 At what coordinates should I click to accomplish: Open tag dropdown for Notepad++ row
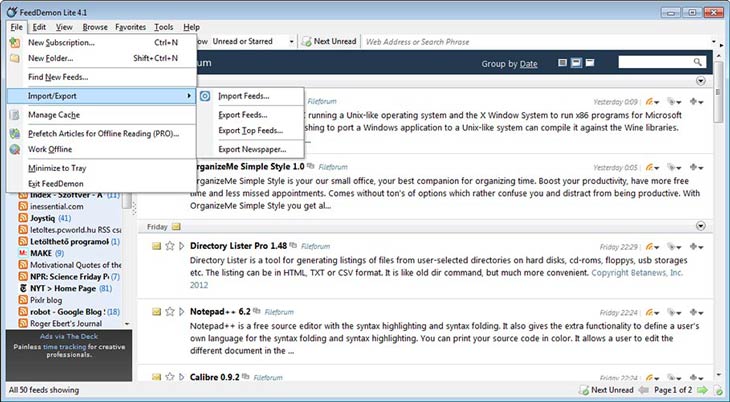(674, 313)
